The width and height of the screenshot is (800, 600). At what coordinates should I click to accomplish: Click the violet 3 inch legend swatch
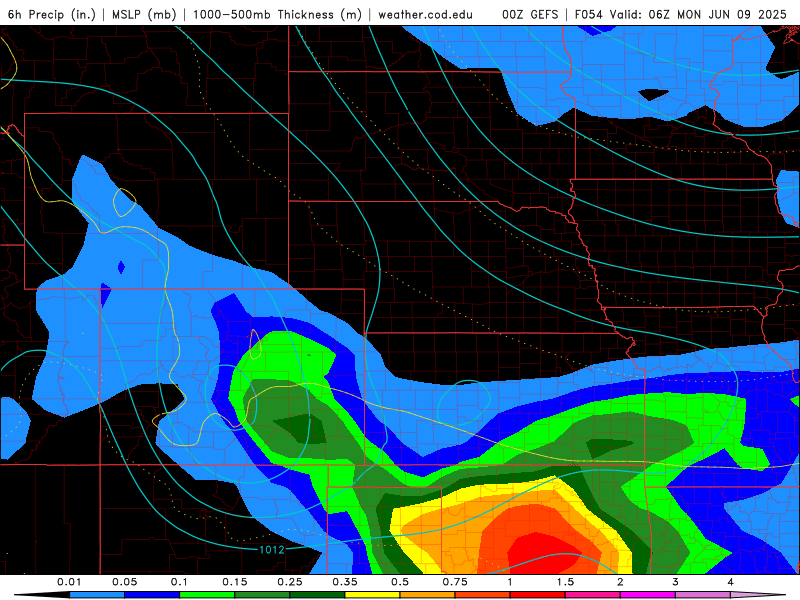(x=703, y=595)
